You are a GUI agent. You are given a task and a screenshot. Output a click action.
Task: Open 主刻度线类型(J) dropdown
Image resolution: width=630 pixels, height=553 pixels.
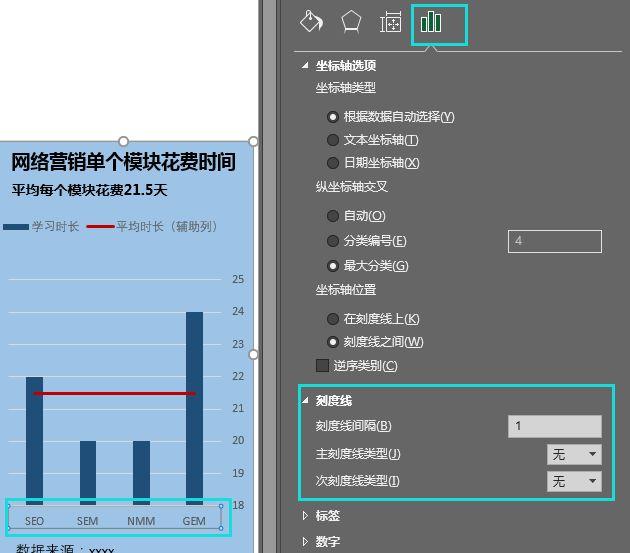click(x=574, y=454)
